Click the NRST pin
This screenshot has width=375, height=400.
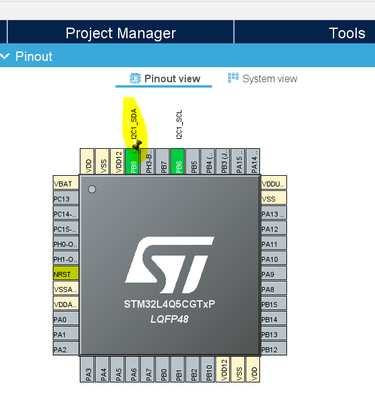(x=66, y=274)
